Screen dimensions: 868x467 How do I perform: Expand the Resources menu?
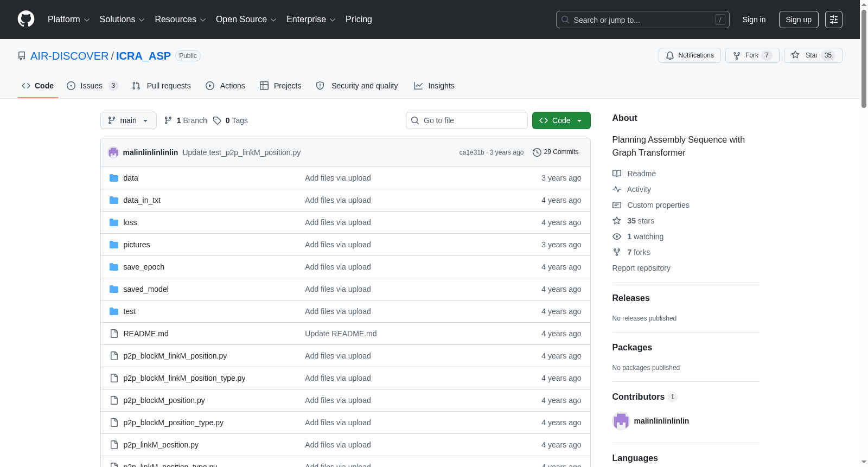coord(180,20)
